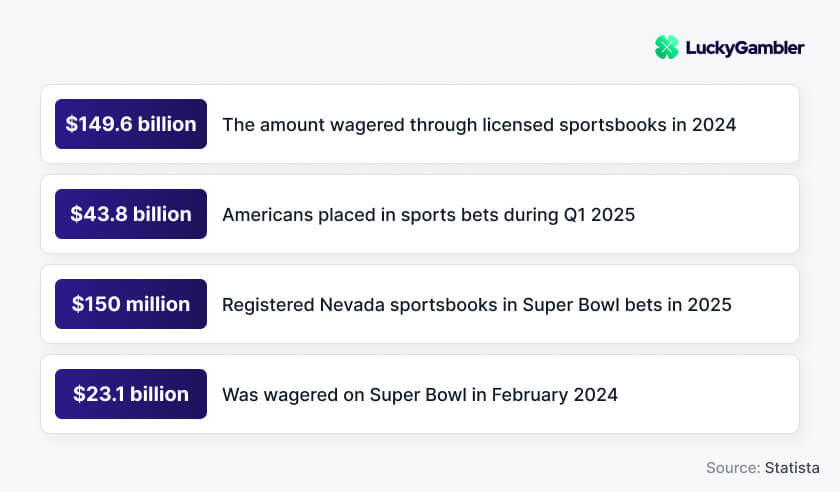The image size is (840, 492).
Task: Click the Source: label
Action: point(733,468)
